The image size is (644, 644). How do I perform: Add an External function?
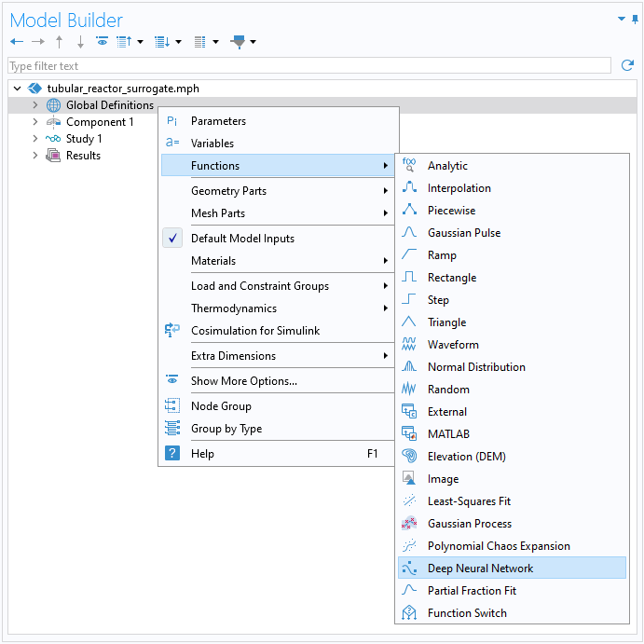(512, 412)
